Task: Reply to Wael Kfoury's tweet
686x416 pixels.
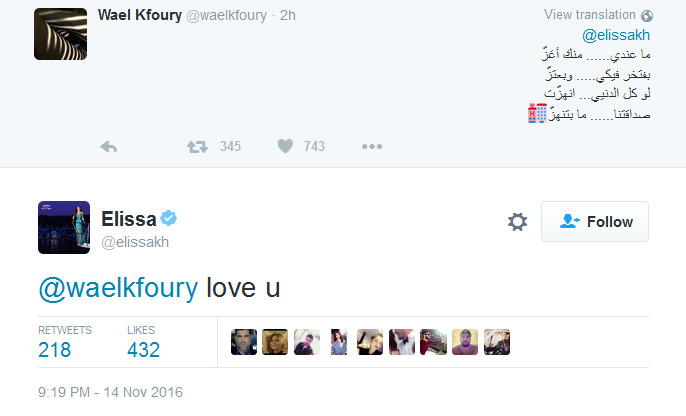Action: [110, 146]
